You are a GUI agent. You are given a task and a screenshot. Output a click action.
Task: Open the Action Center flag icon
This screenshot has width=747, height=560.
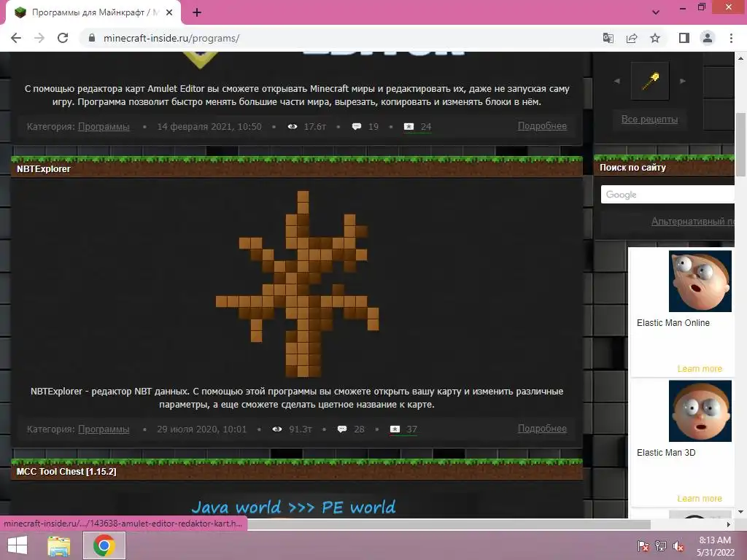(x=643, y=546)
